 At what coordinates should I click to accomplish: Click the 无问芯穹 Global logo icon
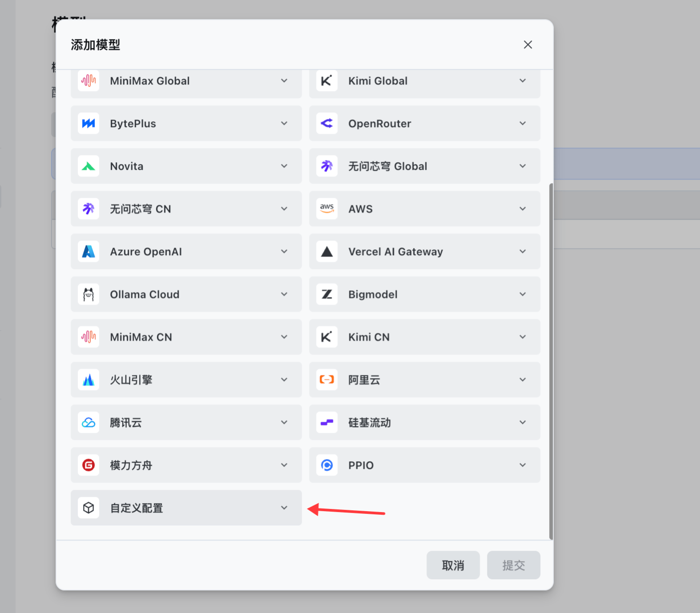click(327, 166)
